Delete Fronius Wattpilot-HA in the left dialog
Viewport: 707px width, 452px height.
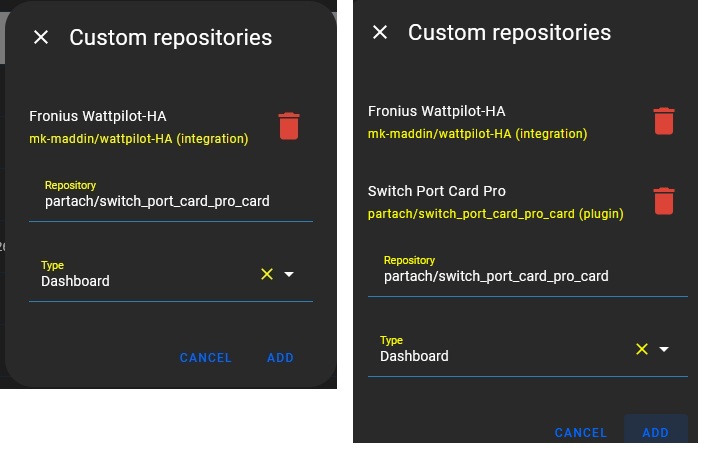click(x=289, y=126)
